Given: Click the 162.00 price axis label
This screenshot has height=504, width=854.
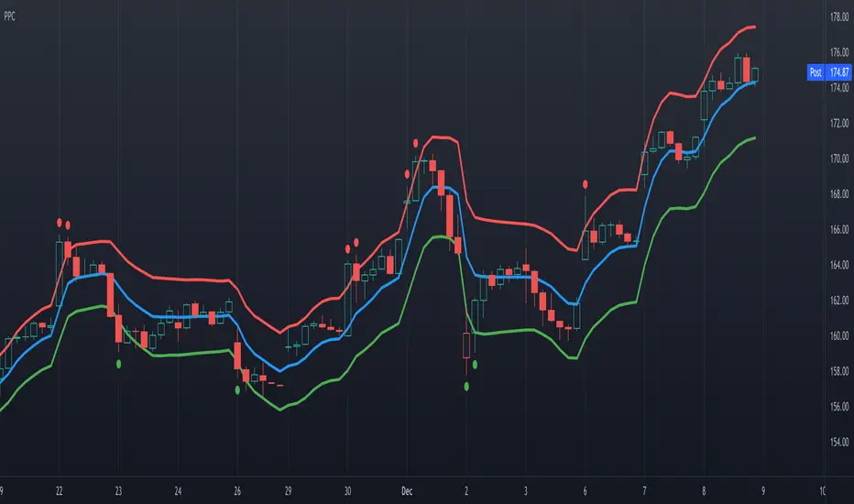Looking at the screenshot, I should coord(839,301).
